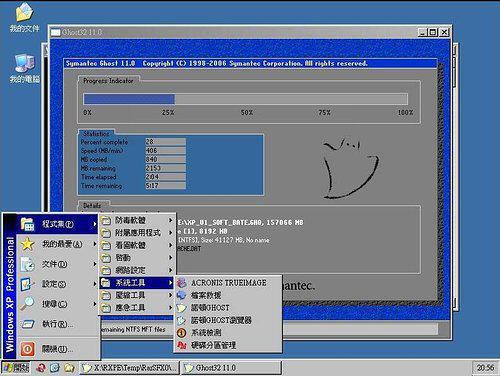This screenshot has height=376, width=500.
Task: Click the 壓縮工具 folder icon
Action: (106, 295)
